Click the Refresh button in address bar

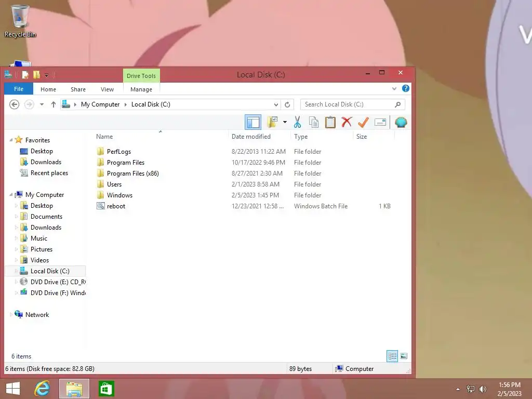pyautogui.click(x=287, y=104)
